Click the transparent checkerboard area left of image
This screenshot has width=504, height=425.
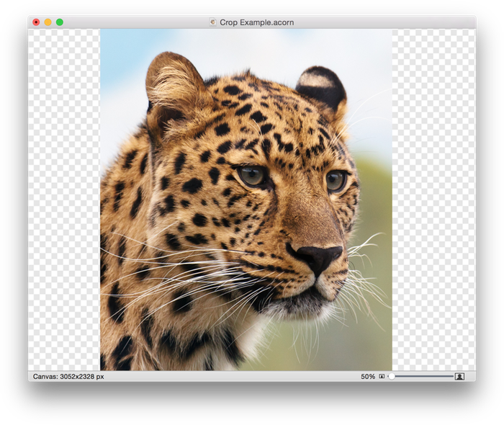point(63,202)
